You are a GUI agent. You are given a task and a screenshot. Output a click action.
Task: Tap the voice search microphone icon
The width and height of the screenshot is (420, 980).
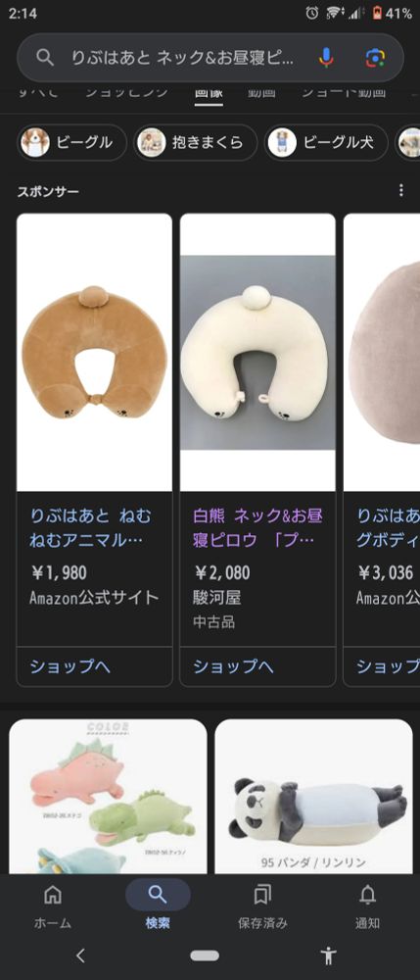click(326, 58)
